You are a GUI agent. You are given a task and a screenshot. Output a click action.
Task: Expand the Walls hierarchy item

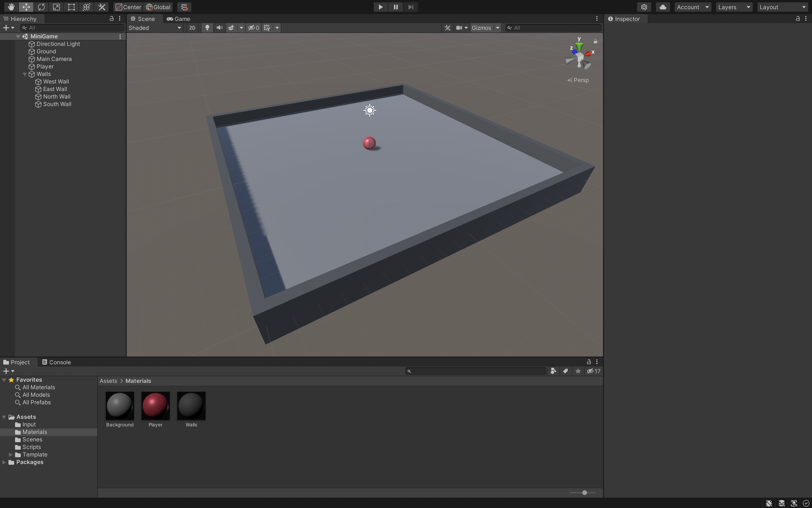tap(24, 74)
